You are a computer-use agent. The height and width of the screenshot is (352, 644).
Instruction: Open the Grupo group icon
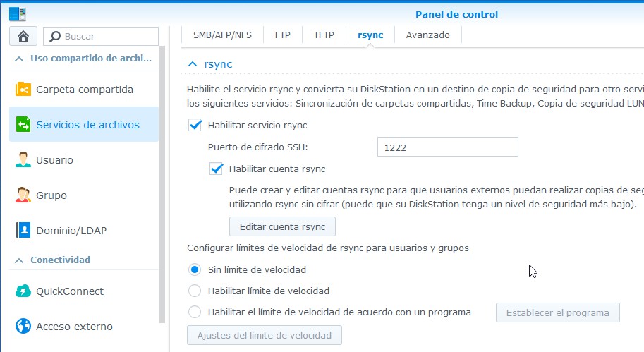click(23, 195)
